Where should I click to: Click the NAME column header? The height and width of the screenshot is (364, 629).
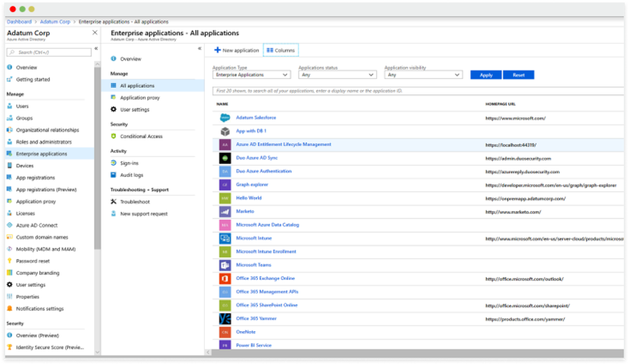[x=222, y=104]
